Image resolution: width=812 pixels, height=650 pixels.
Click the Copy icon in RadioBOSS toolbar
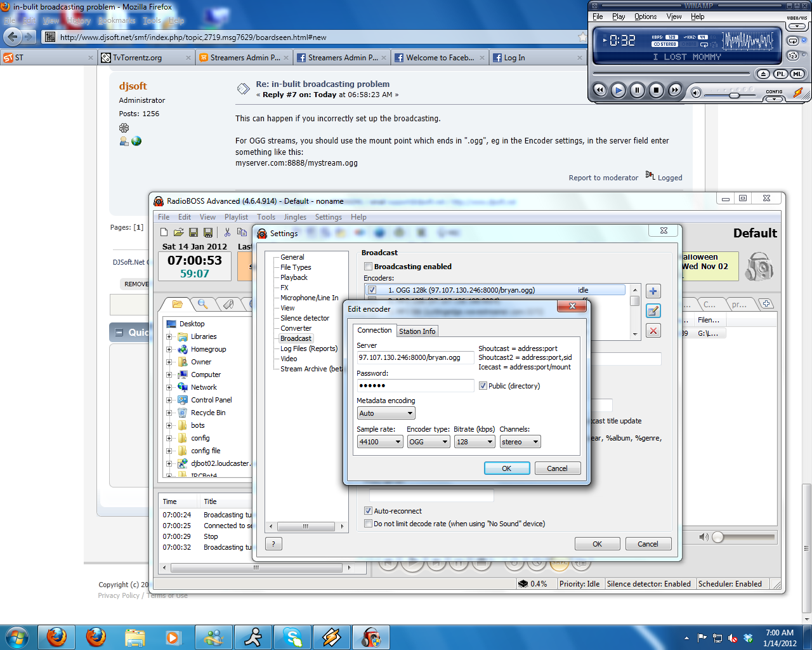pos(242,232)
